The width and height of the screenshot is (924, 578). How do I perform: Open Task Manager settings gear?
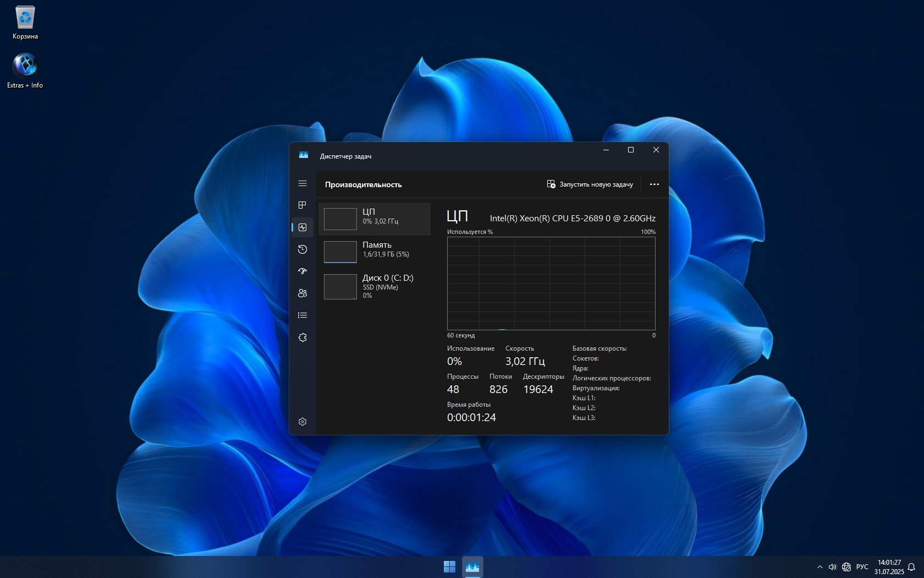pos(302,422)
